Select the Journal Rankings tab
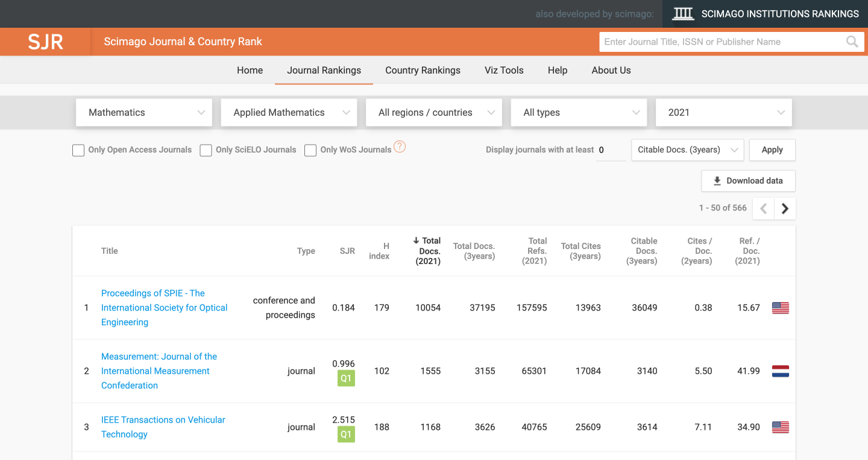 pyautogui.click(x=324, y=70)
